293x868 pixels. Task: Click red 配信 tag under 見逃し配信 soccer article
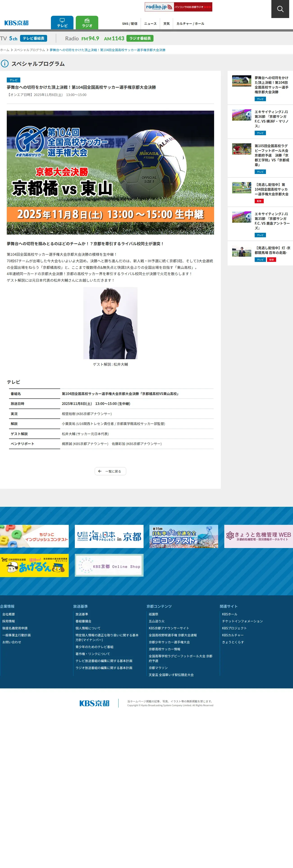[x=259, y=201]
